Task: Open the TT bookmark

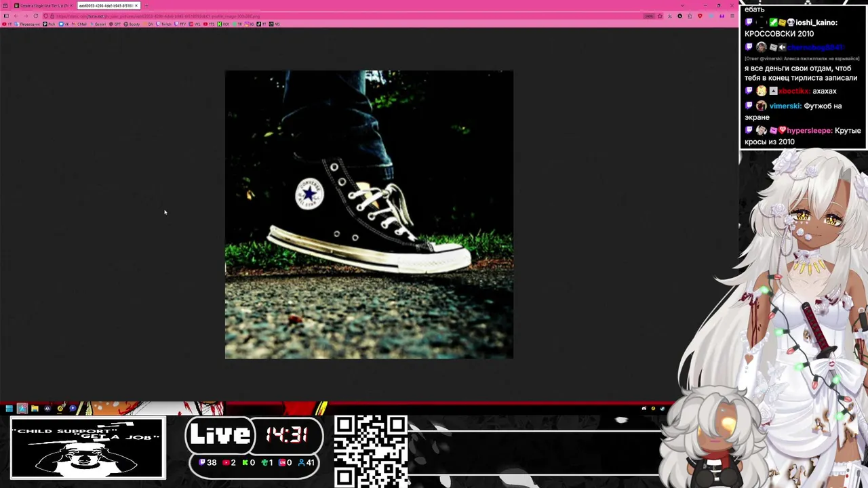Action: pos(262,24)
